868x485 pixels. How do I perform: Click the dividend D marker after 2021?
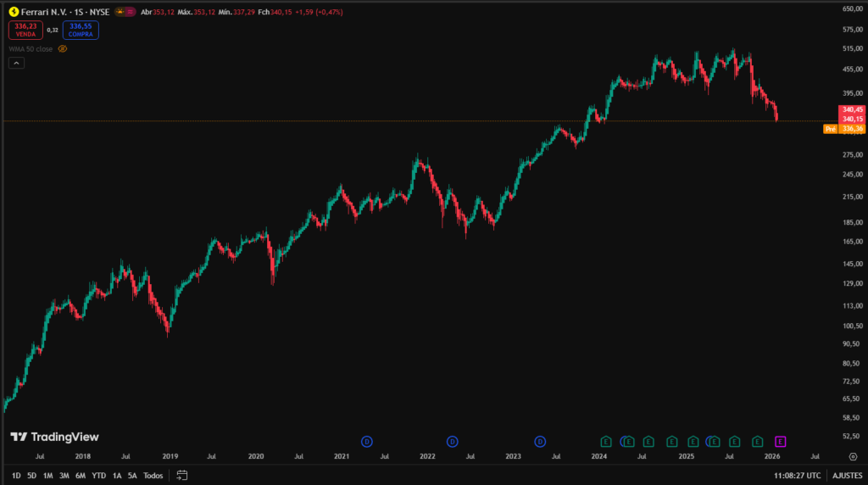(366, 442)
